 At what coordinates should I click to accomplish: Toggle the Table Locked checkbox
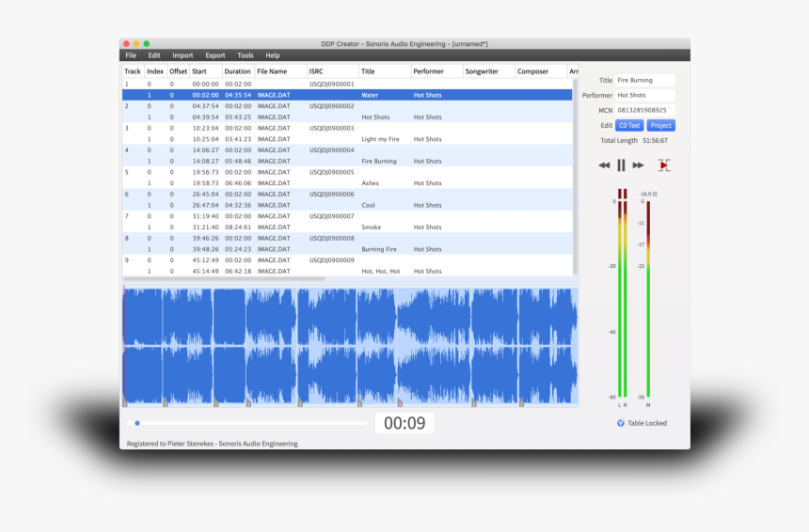click(x=621, y=423)
